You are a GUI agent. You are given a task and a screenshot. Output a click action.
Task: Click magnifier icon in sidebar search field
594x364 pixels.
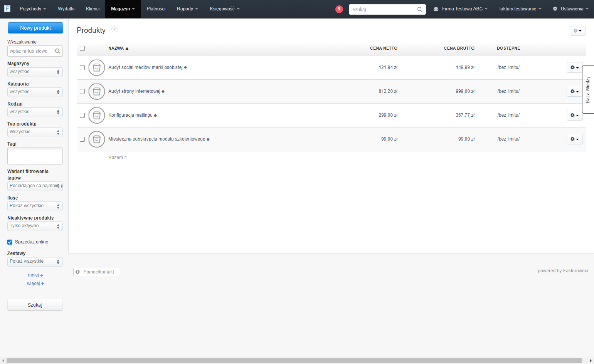coord(57,51)
